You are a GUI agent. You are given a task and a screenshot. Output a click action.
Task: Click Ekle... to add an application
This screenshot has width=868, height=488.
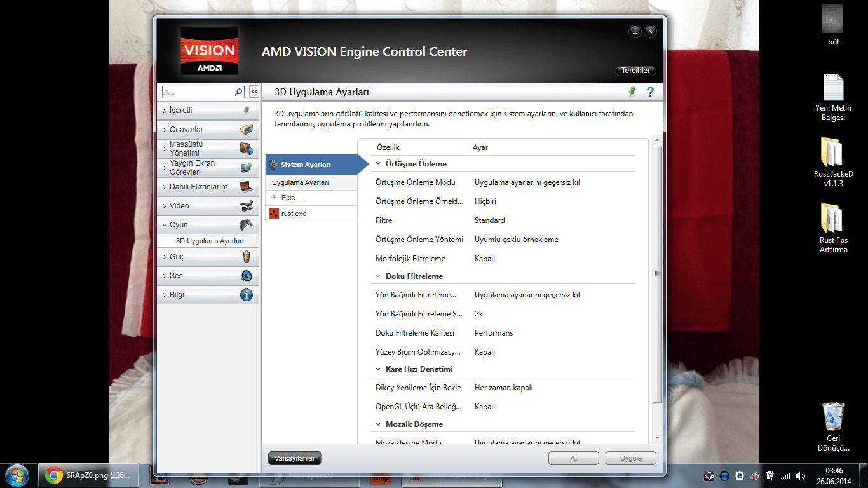[311, 198]
